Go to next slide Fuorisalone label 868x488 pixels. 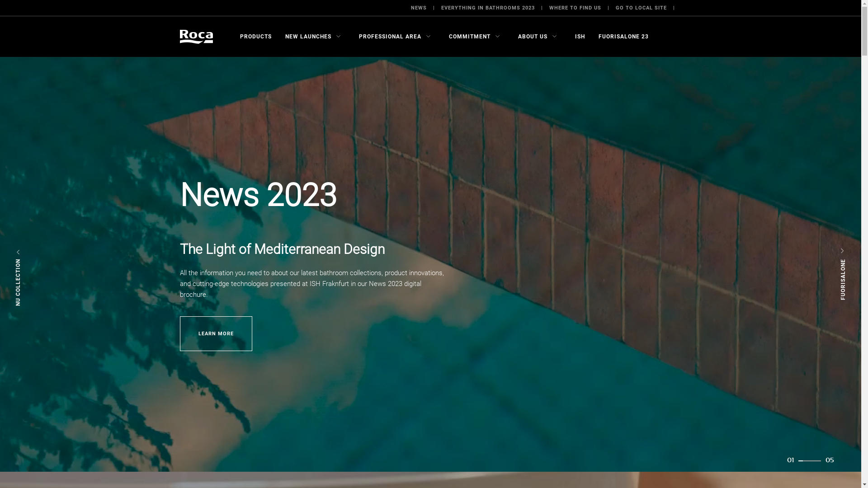(x=843, y=279)
